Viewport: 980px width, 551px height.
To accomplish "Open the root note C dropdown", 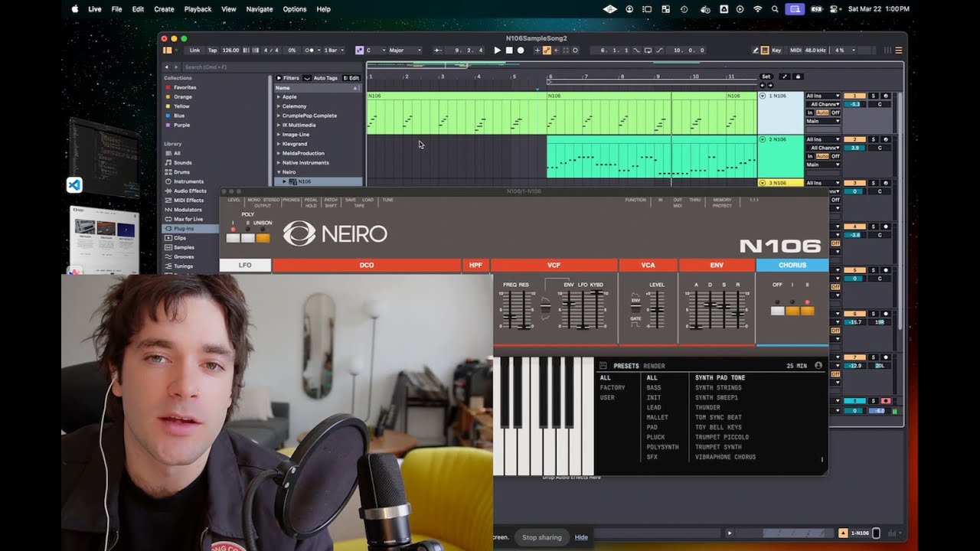I will coord(375,51).
